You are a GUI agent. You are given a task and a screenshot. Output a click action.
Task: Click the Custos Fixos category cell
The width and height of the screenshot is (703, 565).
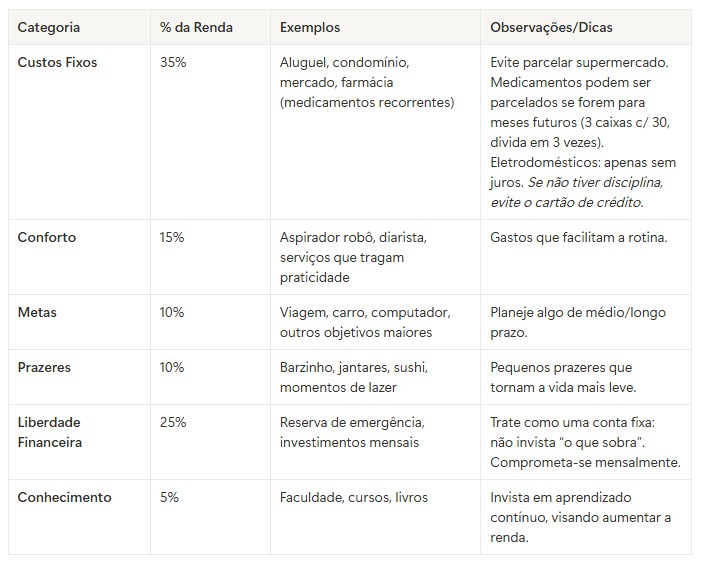click(x=58, y=62)
